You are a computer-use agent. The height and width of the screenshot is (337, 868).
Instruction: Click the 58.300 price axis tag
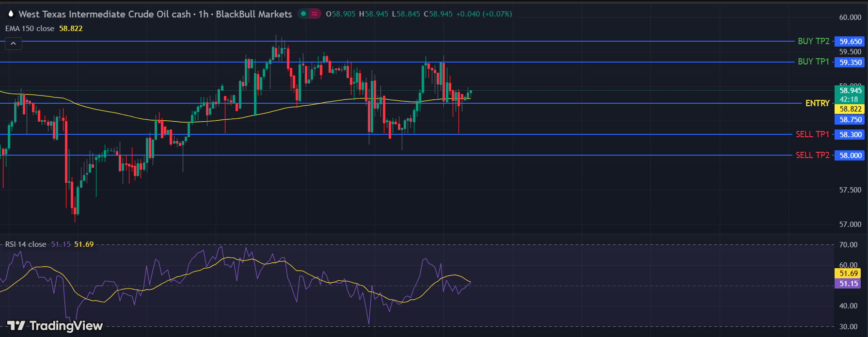[850, 135]
